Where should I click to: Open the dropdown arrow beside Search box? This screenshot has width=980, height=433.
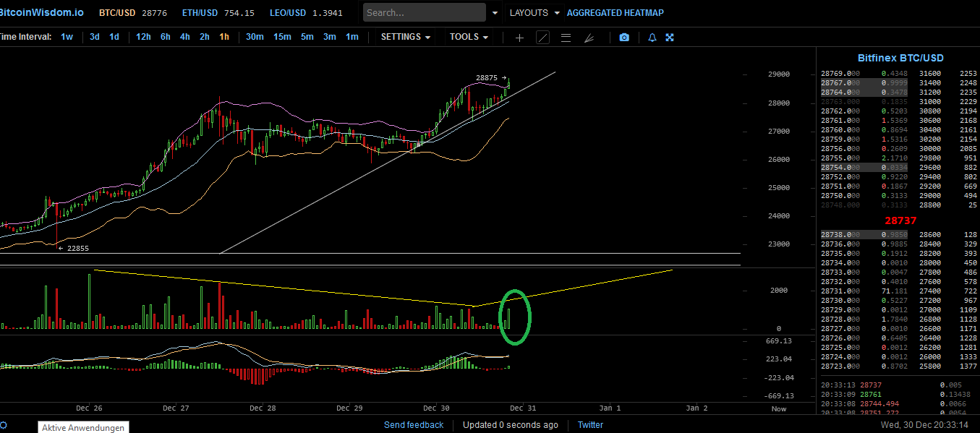495,13
